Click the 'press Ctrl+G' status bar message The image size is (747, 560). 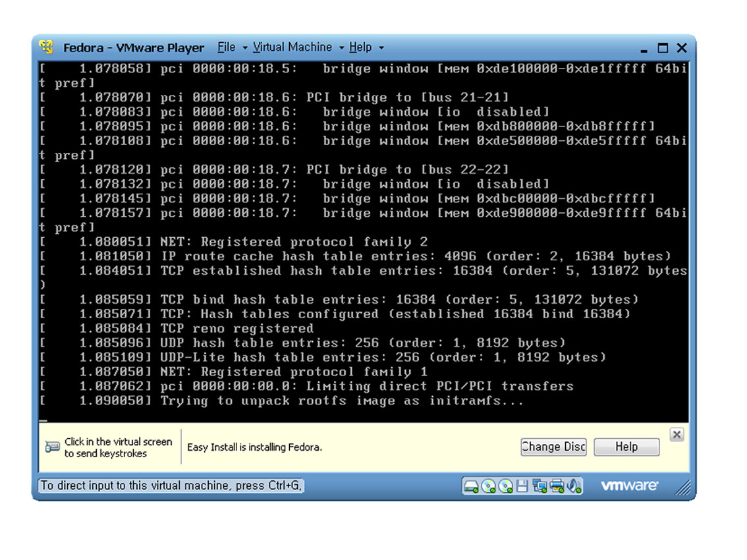[171, 486]
